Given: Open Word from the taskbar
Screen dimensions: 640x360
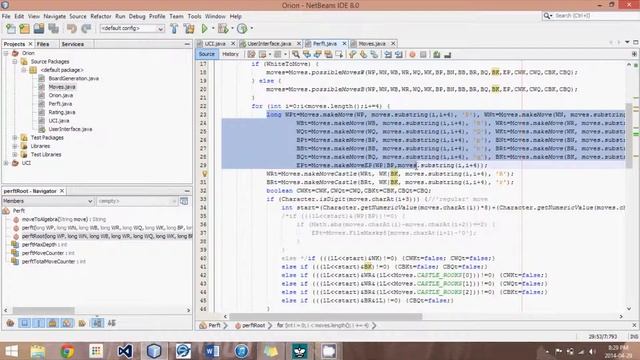Looking at the screenshot, I should (x=212, y=351).
